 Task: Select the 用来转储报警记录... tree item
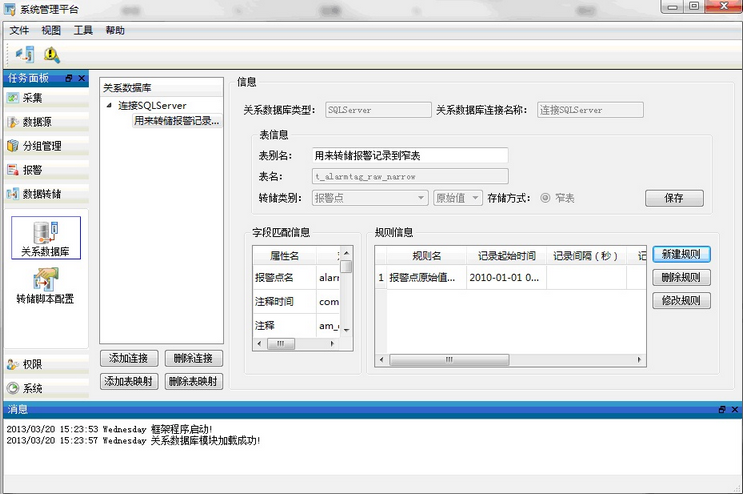177,121
